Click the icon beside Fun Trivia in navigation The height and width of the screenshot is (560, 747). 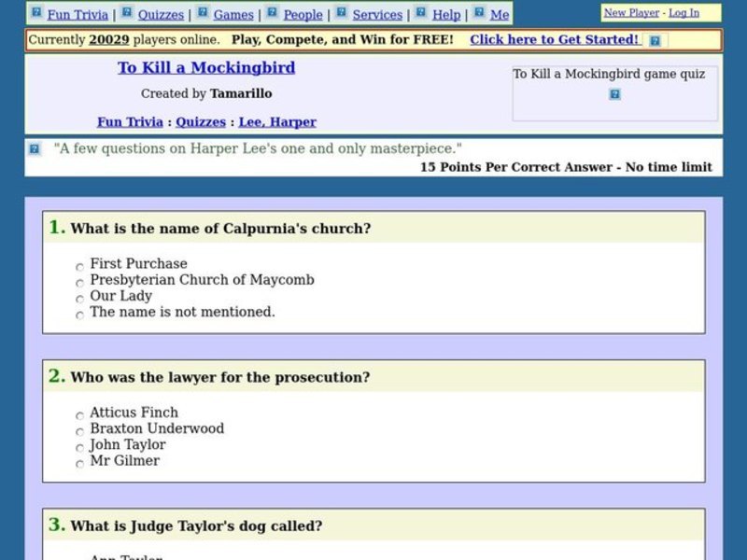pyautogui.click(x=36, y=13)
